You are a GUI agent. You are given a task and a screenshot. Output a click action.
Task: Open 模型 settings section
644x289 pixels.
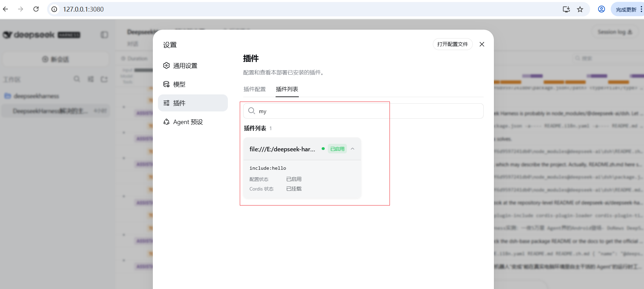(193, 84)
